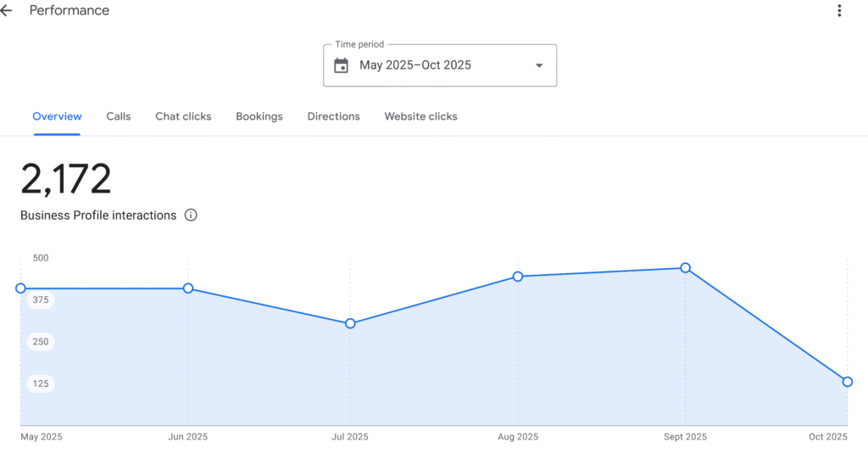Select the Oct 2025 data point
Viewport: 868px width, 470px height.
pos(847,382)
